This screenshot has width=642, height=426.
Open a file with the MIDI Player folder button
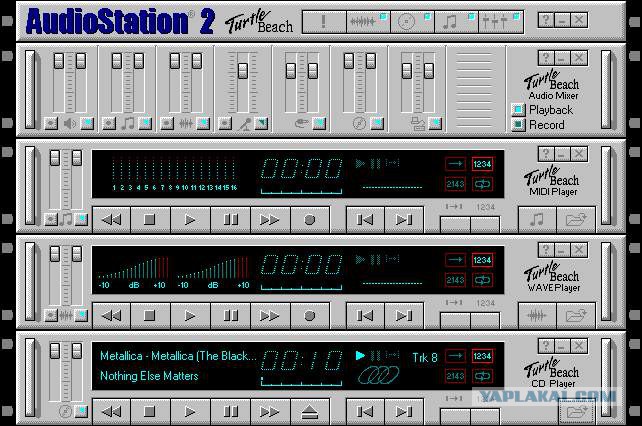[576, 220]
